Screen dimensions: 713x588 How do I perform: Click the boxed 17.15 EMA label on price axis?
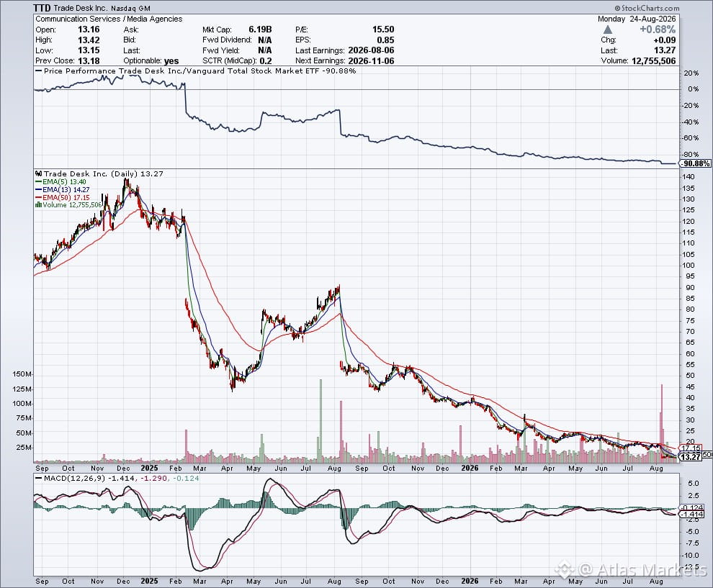point(691,448)
